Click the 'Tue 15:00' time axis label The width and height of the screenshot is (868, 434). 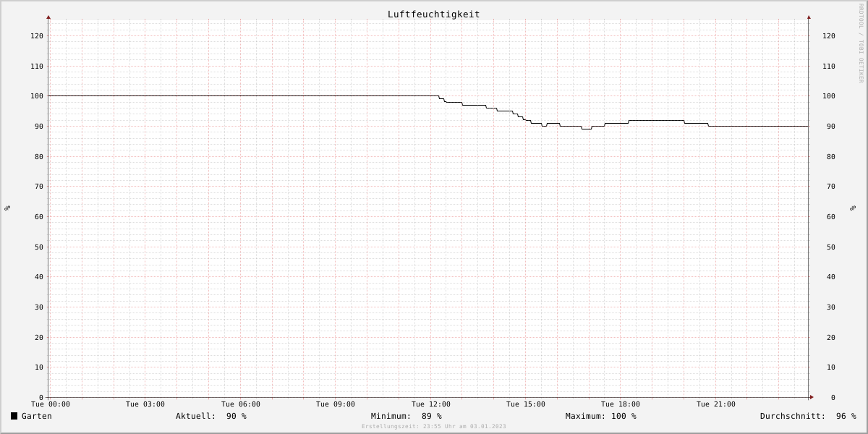526,404
